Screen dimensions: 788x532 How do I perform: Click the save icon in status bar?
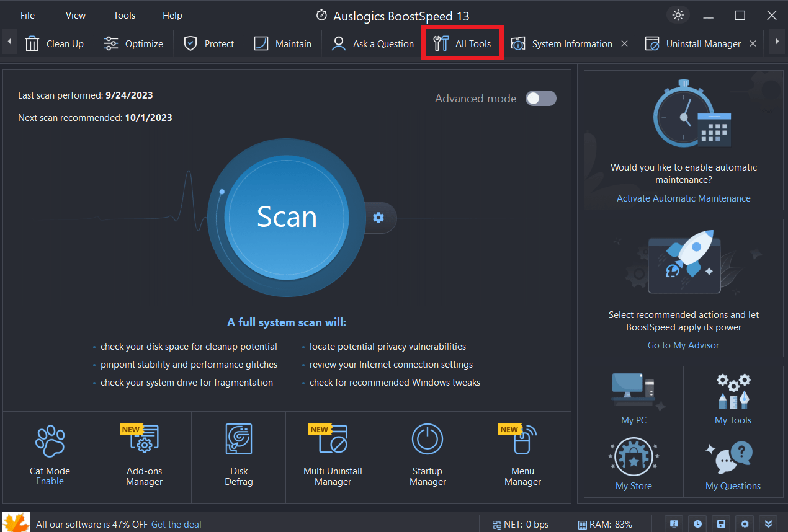[721, 524]
